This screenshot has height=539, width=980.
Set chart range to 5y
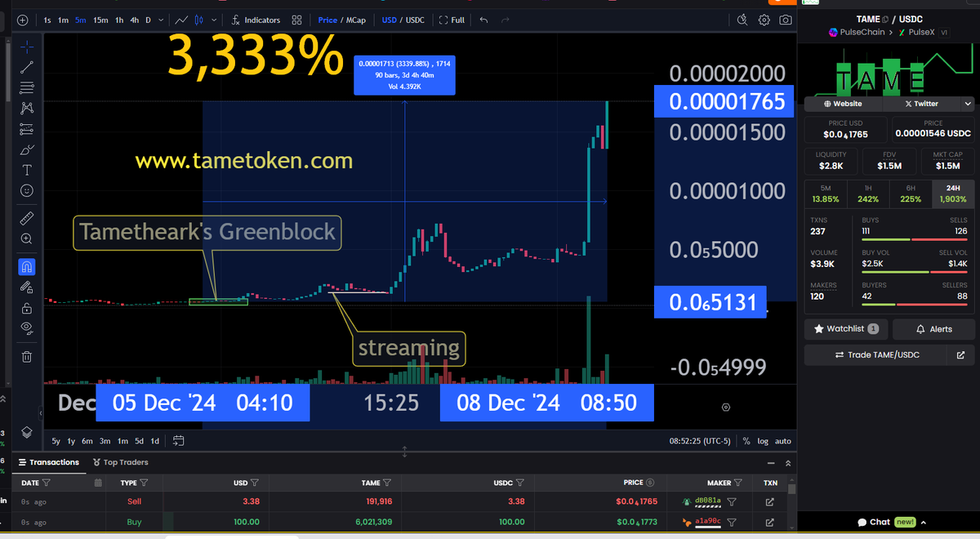click(56, 441)
